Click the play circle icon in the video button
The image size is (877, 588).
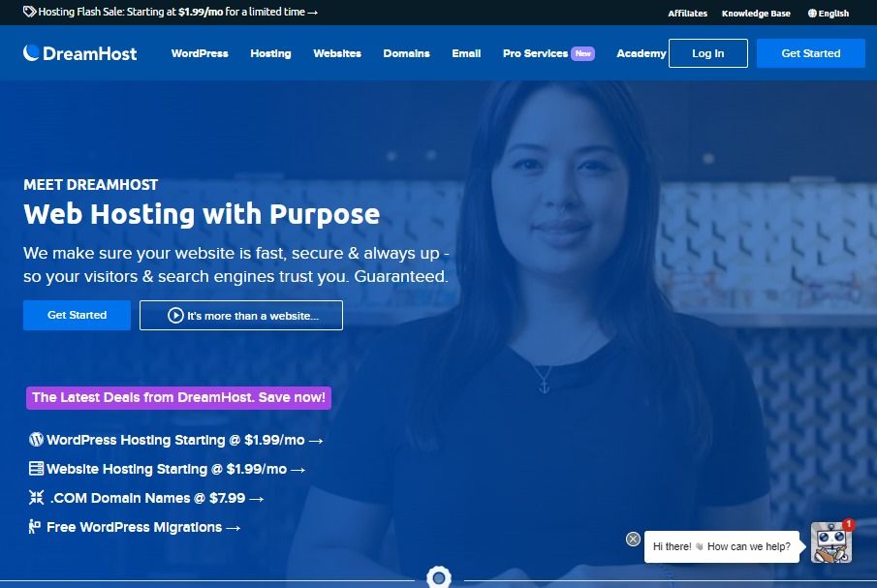[x=175, y=315]
